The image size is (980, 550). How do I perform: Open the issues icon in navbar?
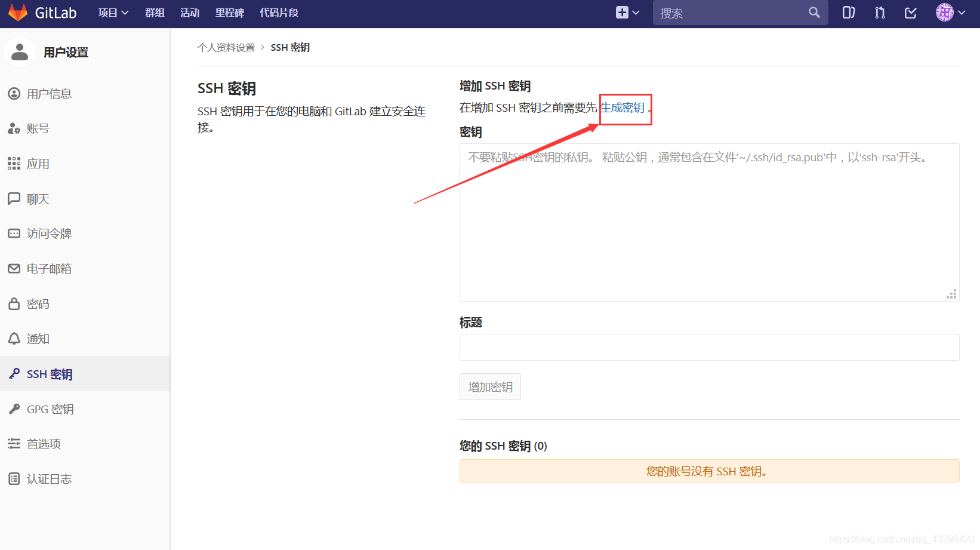[x=848, y=13]
